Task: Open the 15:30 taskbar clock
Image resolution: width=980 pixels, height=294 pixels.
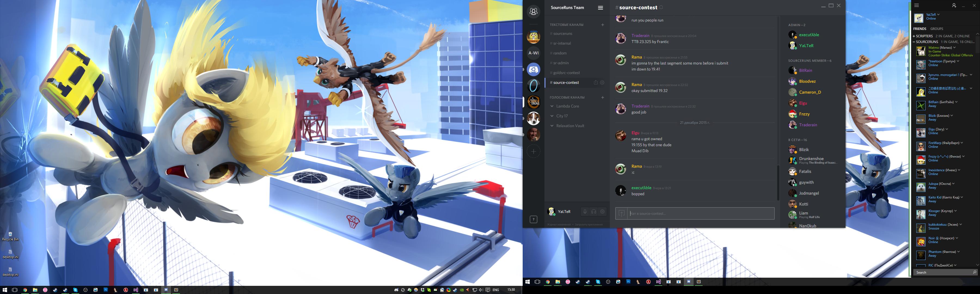Action: click(511, 290)
